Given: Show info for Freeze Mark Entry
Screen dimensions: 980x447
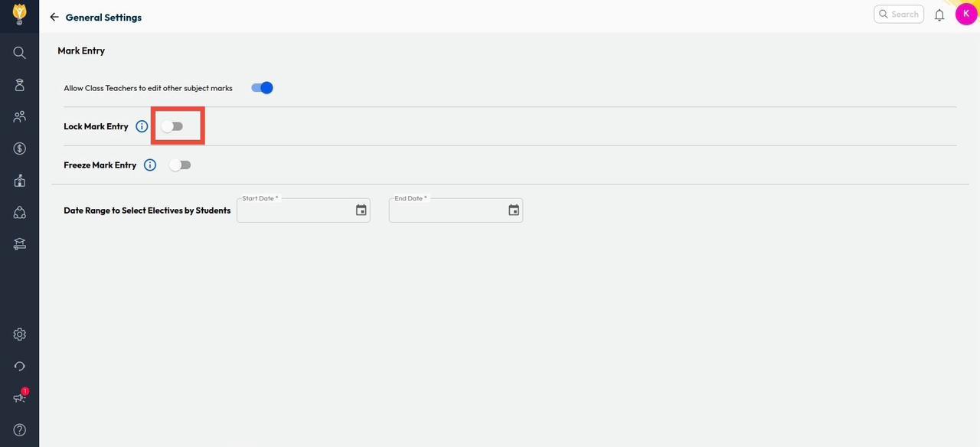Looking at the screenshot, I should [x=150, y=165].
